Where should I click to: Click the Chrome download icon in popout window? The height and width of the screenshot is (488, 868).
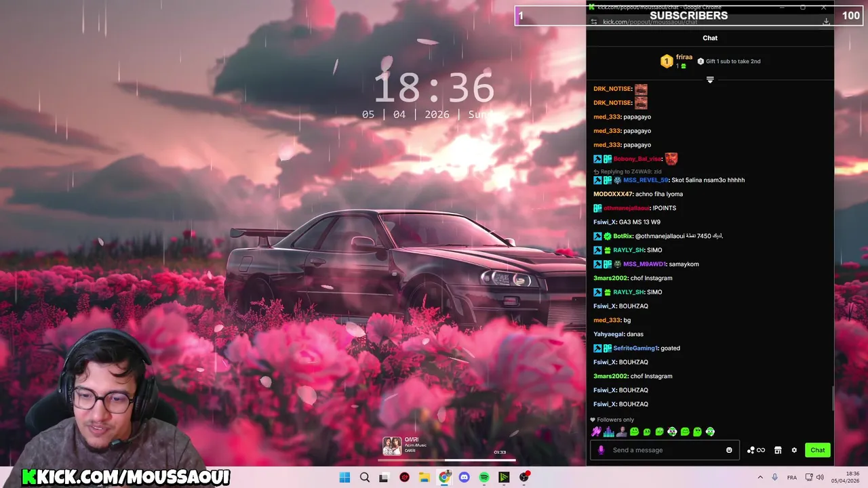pyautogui.click(x=826, y=22)
